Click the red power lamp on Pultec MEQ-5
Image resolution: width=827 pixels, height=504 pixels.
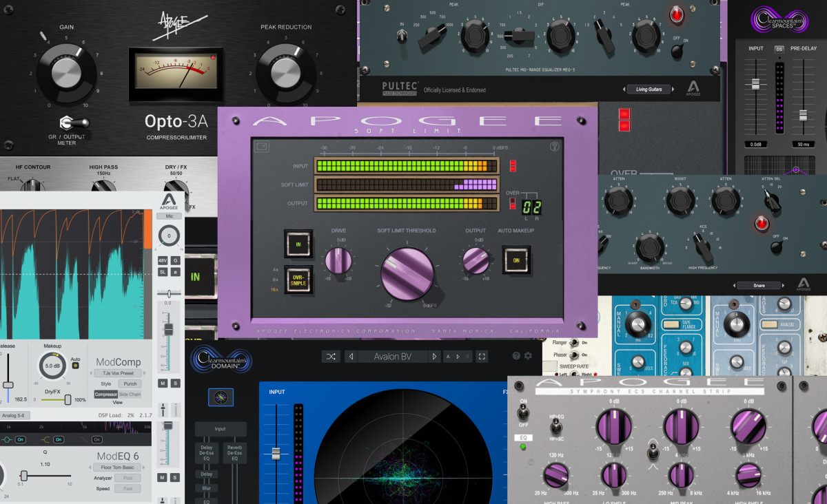[675, 14]
